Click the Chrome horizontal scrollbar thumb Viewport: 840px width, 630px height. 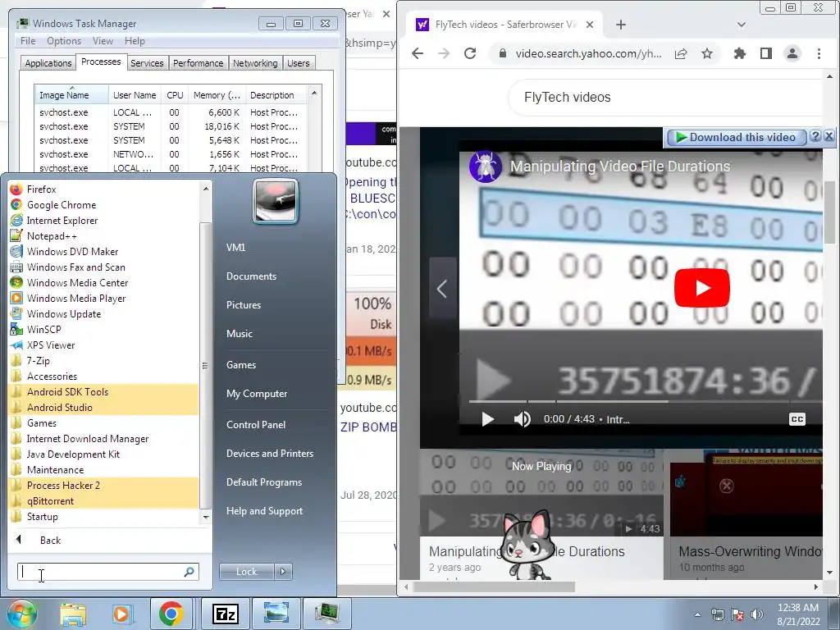click(494, 587)
